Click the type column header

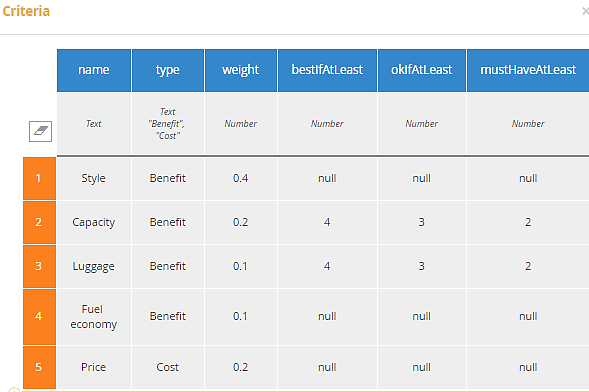click(x=168, y=70)
